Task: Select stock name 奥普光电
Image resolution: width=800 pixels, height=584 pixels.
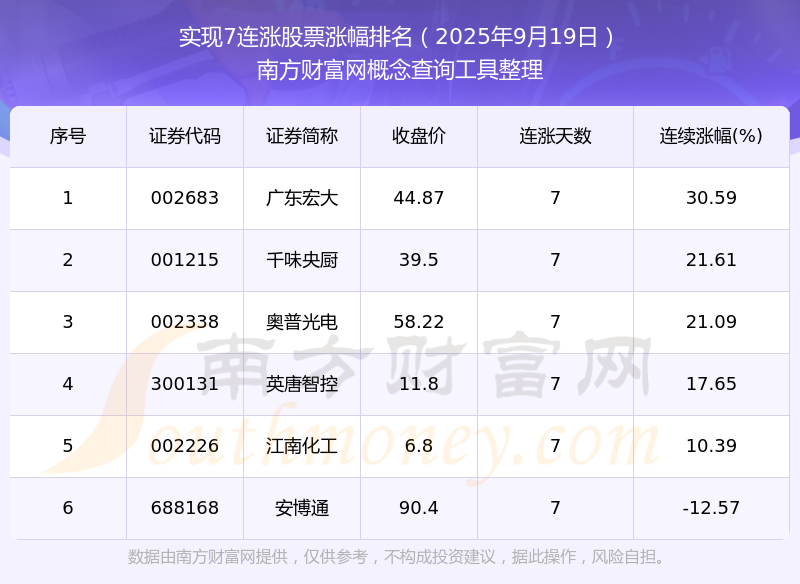Action: click(302, 322)
